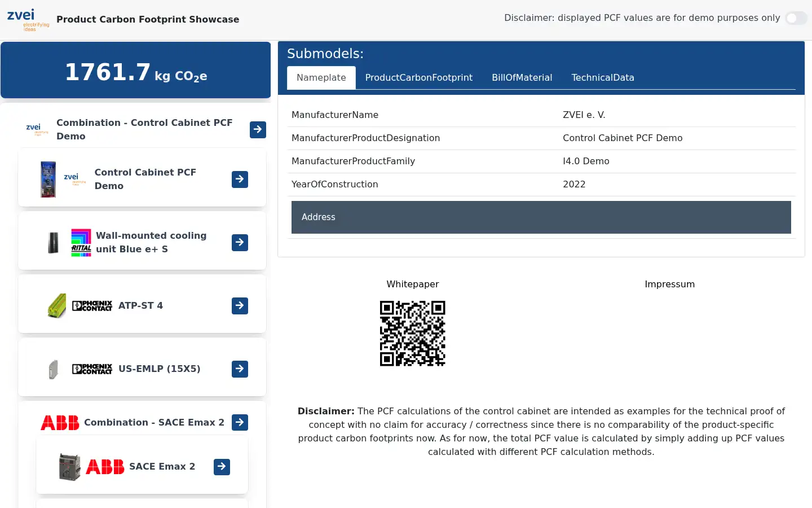
Task: Click the Whitepaper QR code
Action: [x=413, y=334]
